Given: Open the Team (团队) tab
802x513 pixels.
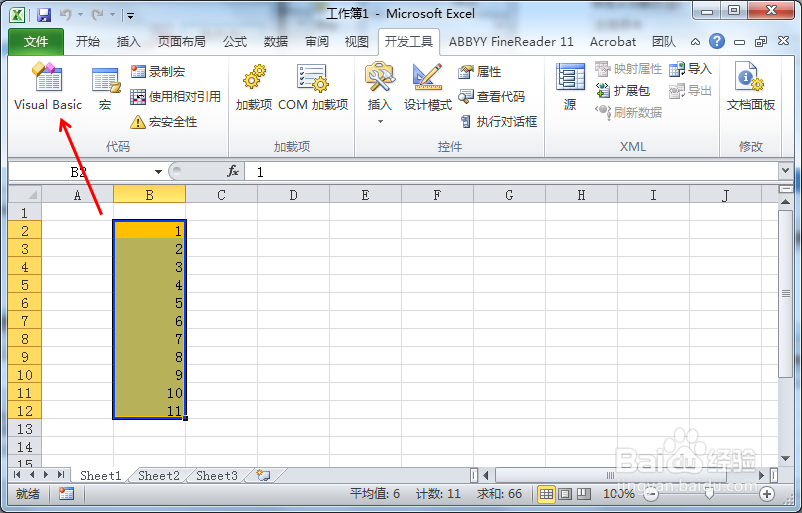Looking at the screenshot, I should pos(664,41).
